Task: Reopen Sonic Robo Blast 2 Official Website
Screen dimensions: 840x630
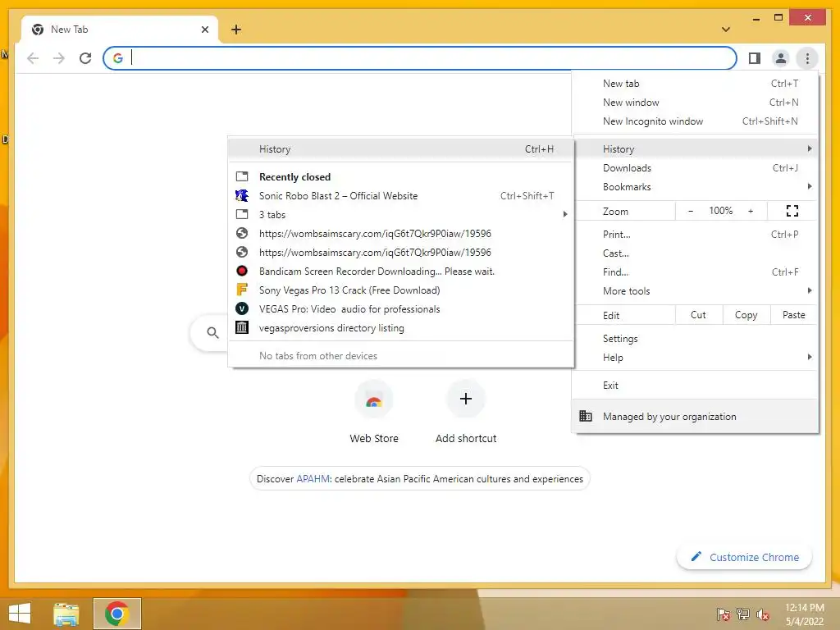Action: (400, 196)
